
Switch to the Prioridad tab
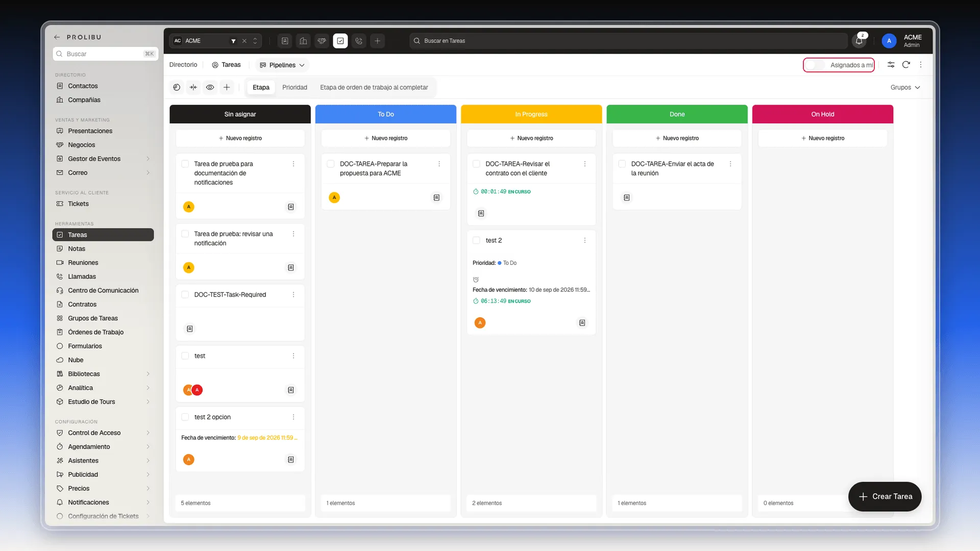pos(295,87)
